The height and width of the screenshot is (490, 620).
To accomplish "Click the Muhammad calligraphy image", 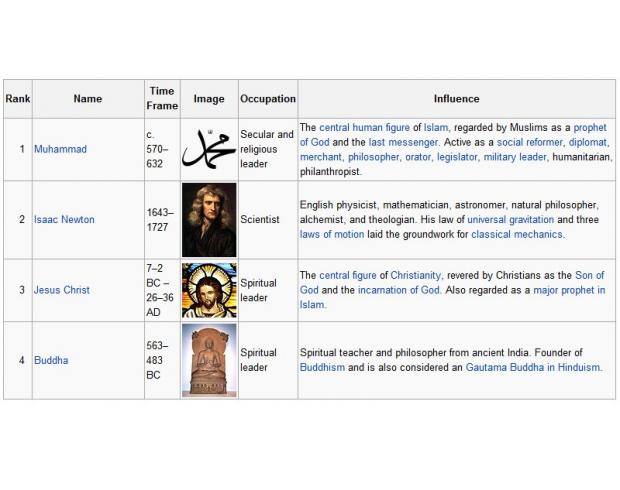I will pyautogui.click(x=209, y=149).
